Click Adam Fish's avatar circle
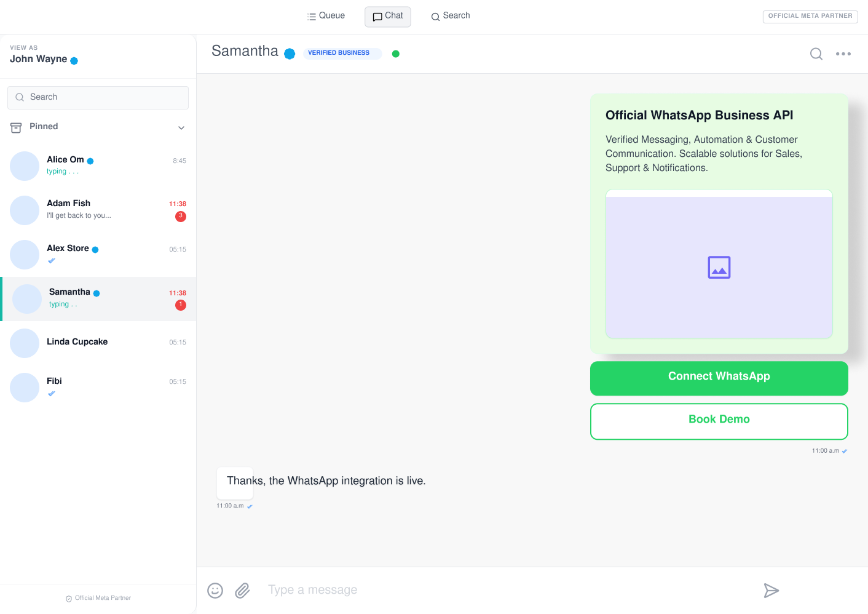The image size is (868, 614). click(x=25, y=210)
